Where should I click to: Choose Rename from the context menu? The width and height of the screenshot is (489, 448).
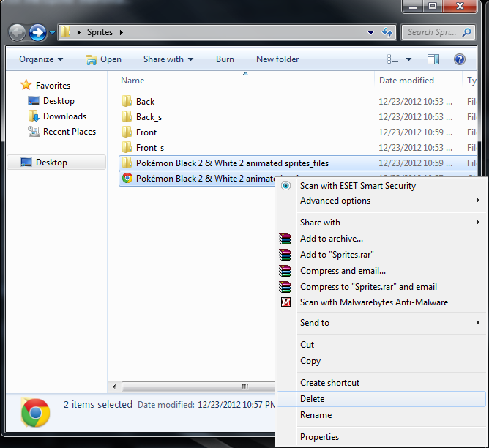coord(316,415)
